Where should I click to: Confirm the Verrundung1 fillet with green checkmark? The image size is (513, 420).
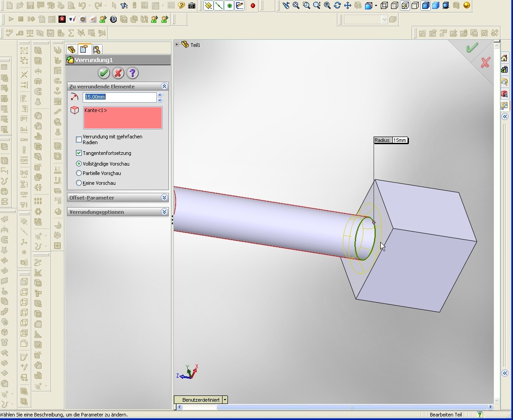(104, 73)
